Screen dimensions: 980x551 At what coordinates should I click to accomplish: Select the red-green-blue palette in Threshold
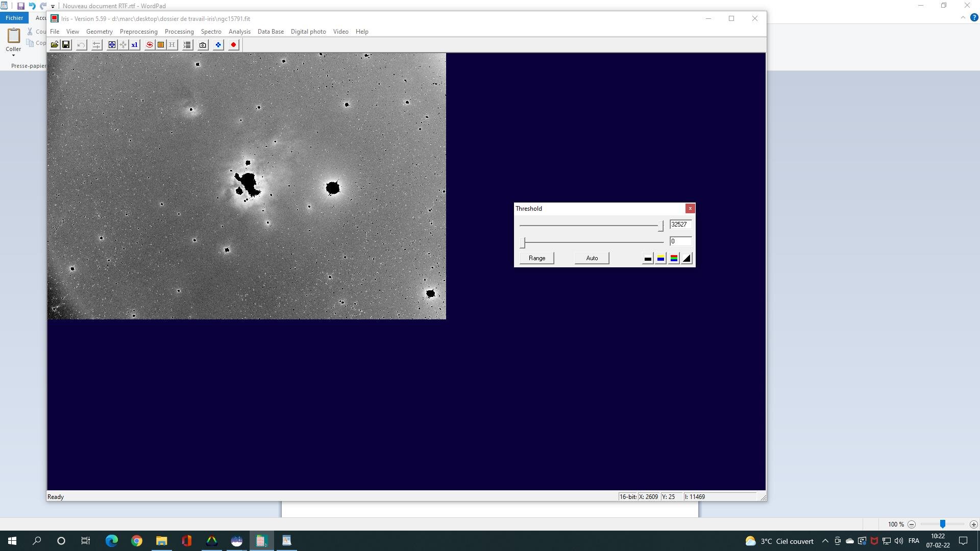click(674, 259)
